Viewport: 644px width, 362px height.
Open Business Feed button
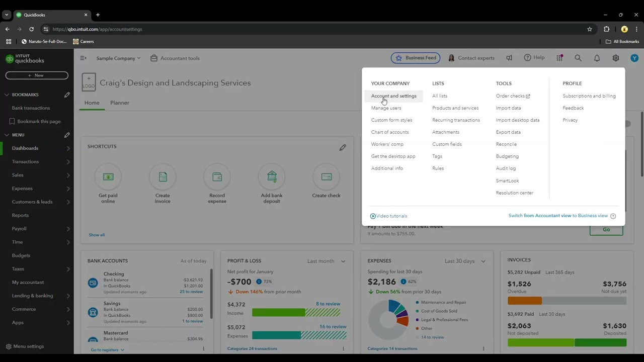click(416, 58)
